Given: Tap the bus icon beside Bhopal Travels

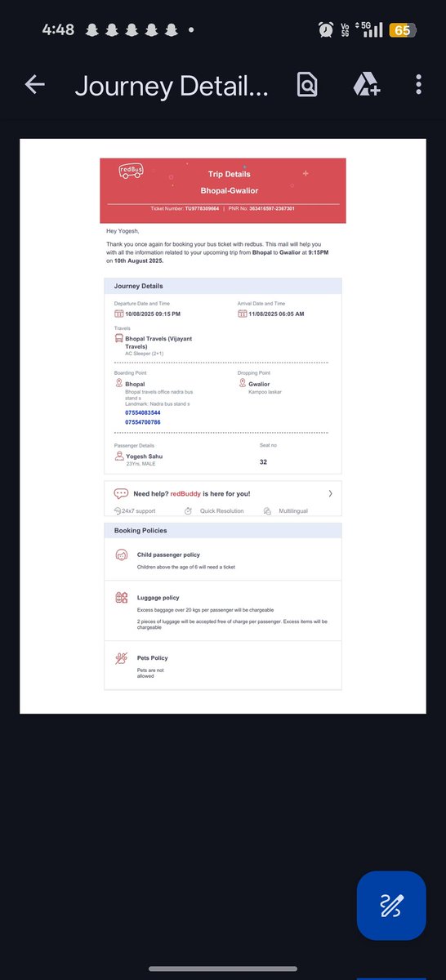Looking at the screenshot, I should point(118,339).
